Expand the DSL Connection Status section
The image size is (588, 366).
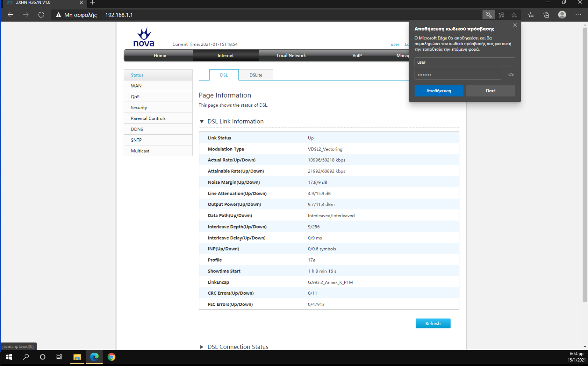[201, 347]
